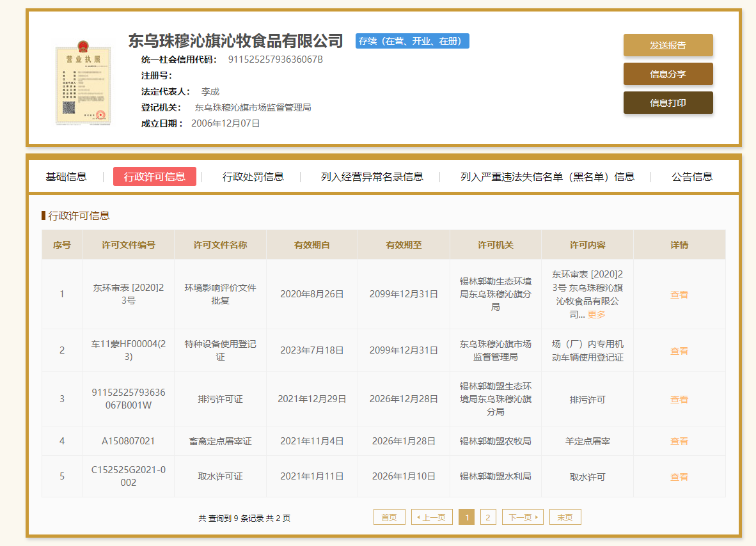
Task: View details of 取水许可证 row
Action: 679,476
